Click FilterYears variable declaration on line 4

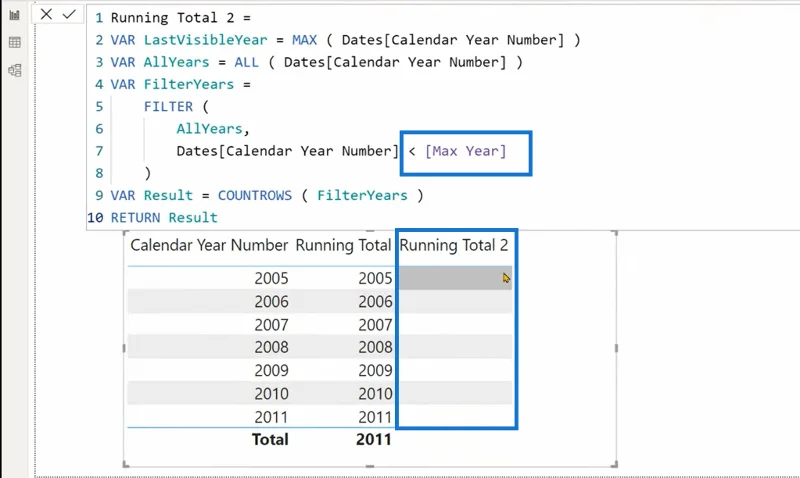[189, 84]
